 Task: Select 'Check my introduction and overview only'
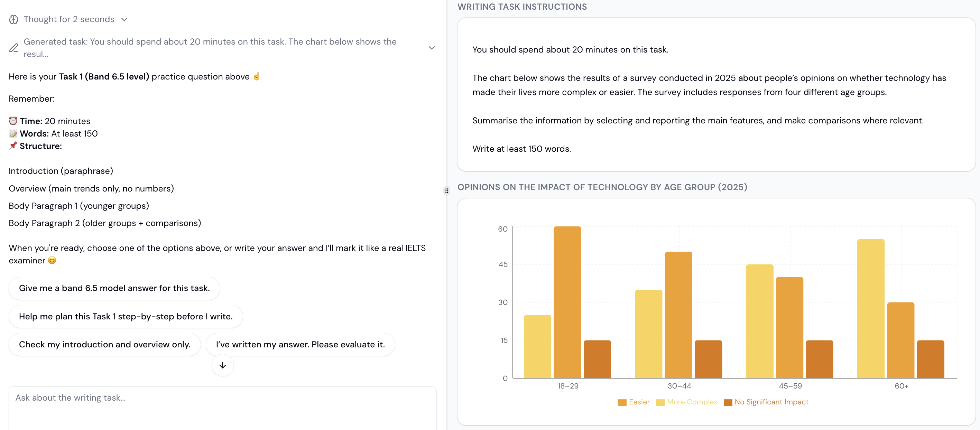click(x=105, y=345)
